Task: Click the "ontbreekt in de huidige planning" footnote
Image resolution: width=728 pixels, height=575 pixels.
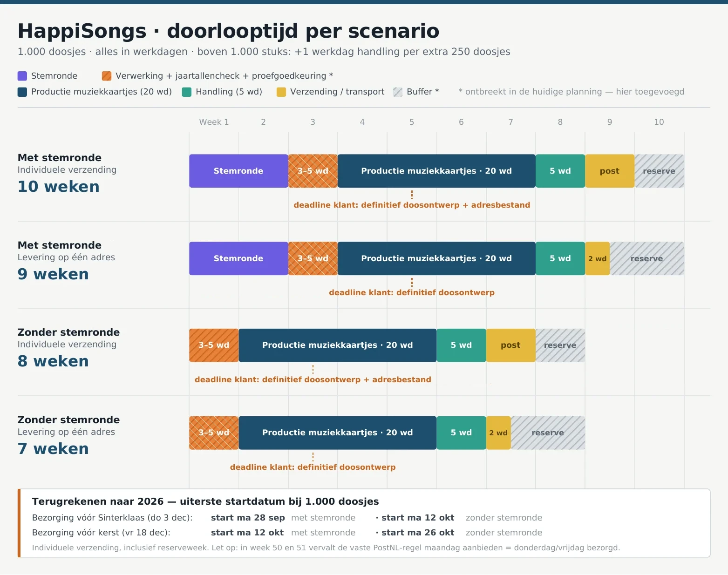Action: click(x=572, y=92)
